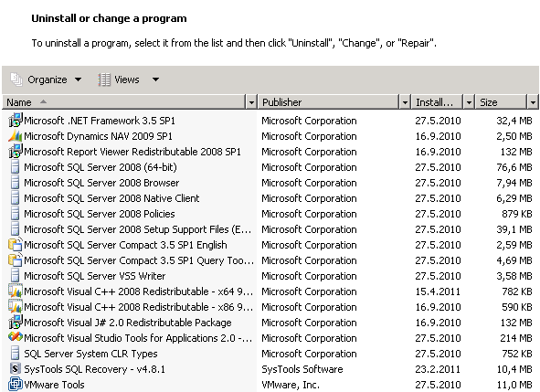Open the Name column filter dropdown

point(251,102)
